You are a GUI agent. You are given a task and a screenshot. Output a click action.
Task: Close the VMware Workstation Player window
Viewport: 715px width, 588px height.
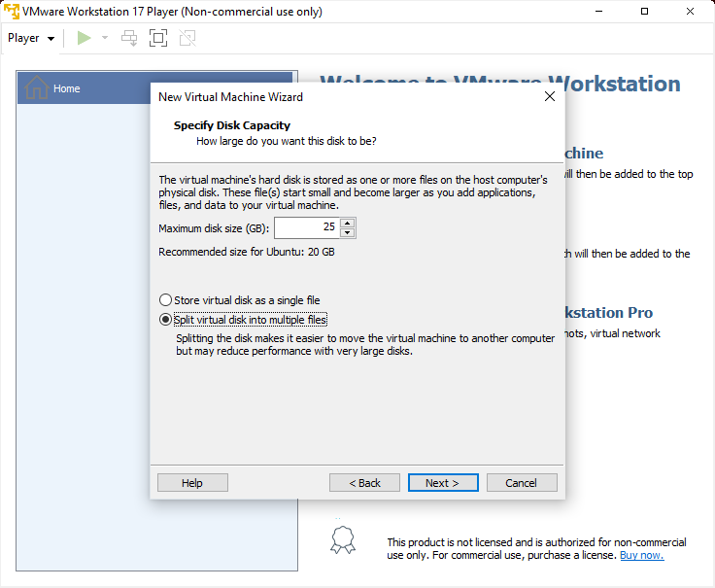[690, 12]
